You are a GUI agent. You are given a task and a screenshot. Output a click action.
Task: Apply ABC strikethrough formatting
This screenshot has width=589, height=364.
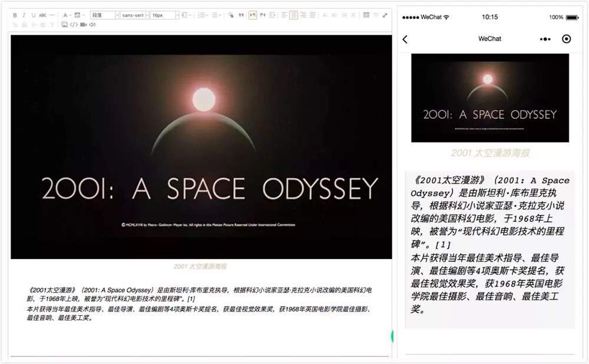coord(42,15)
